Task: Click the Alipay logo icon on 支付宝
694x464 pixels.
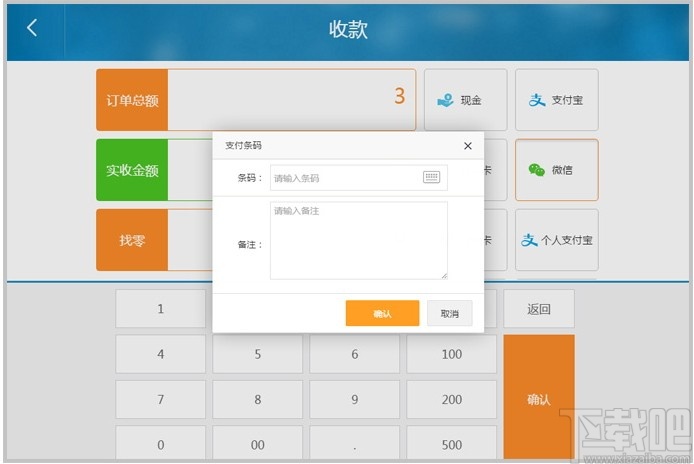Action: pos(537,100)
